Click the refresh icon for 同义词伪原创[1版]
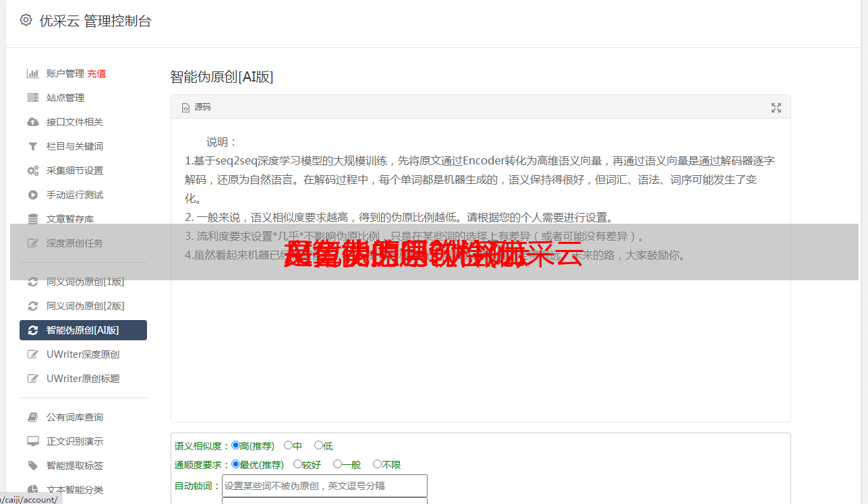Image resolution: width=868 pixels, height=504 pixels. [32, 282]
